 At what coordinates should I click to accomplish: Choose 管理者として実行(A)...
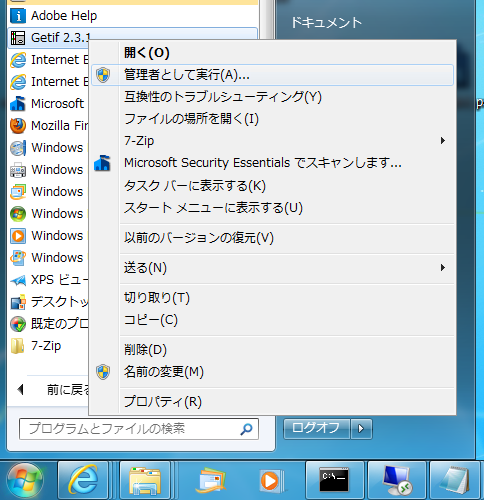[x=272, y=75]
